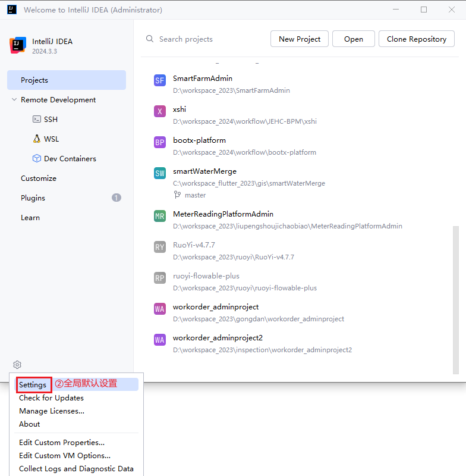Click the WA icon of workorder_adminproject
The width and height of the screenshot is (466, 476).
(160, 309)
